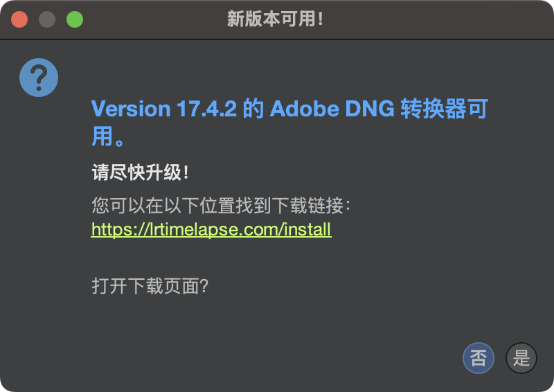Click the 新版本可用! window title text
This screenshot has height=392, width=554.
pos(275,19)
